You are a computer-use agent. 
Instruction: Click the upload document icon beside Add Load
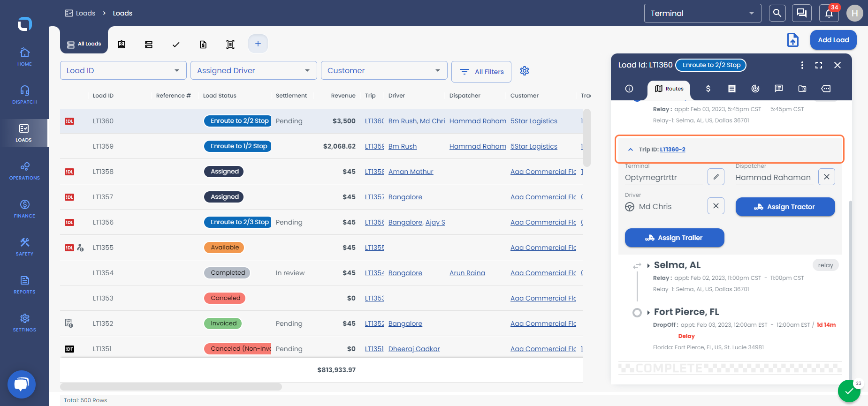pos(793,40)
